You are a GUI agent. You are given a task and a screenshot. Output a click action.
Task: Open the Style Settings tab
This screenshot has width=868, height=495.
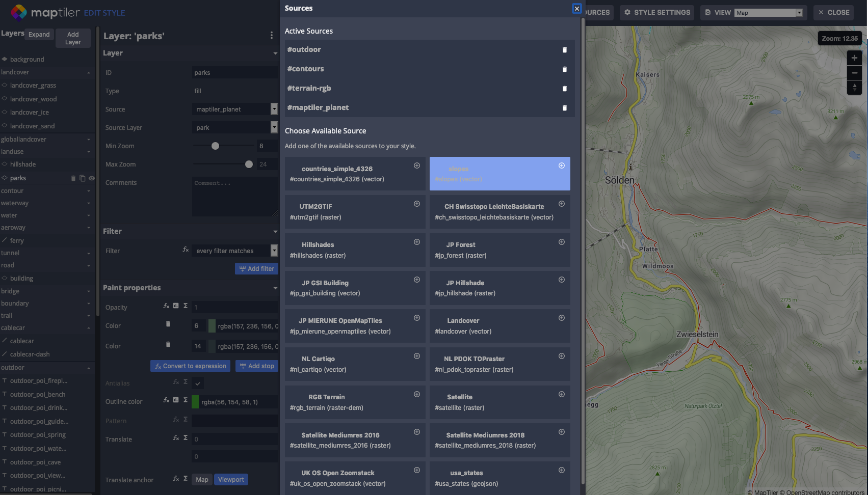tap(657, 12)
